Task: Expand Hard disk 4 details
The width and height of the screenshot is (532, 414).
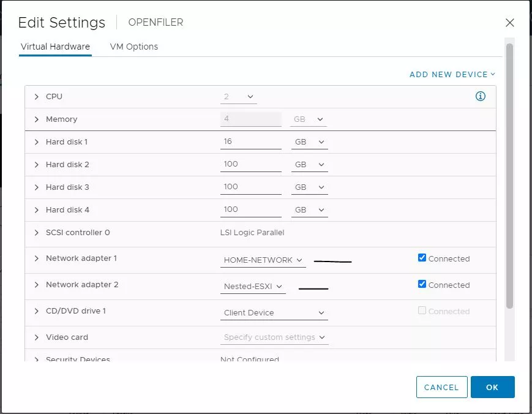Action: click(x=36, y=210)
